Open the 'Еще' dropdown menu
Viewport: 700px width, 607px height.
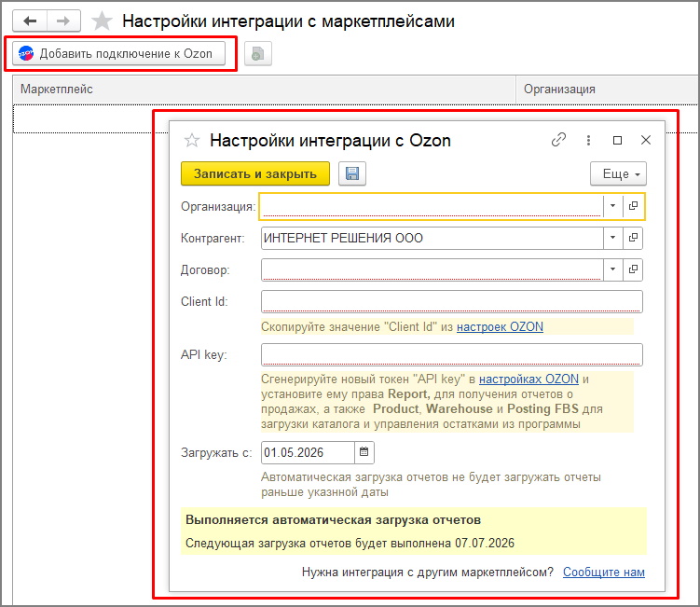coord(618,173)
